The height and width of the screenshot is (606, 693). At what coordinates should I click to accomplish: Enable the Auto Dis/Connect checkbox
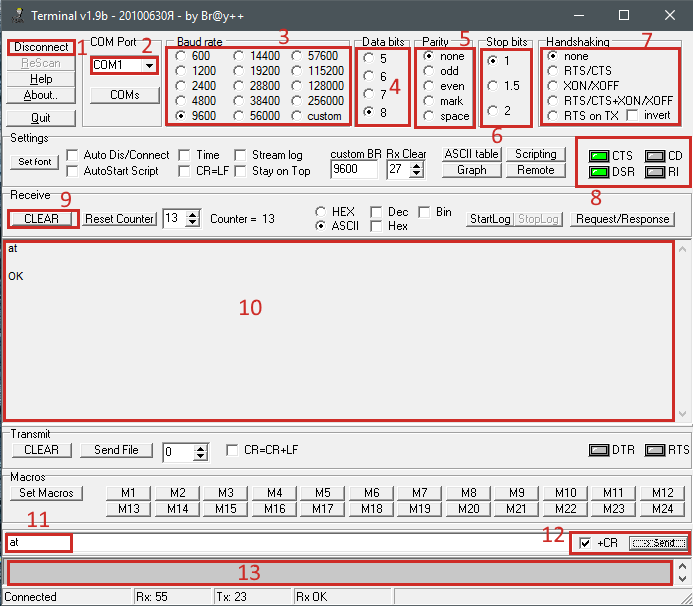point(73,156)
